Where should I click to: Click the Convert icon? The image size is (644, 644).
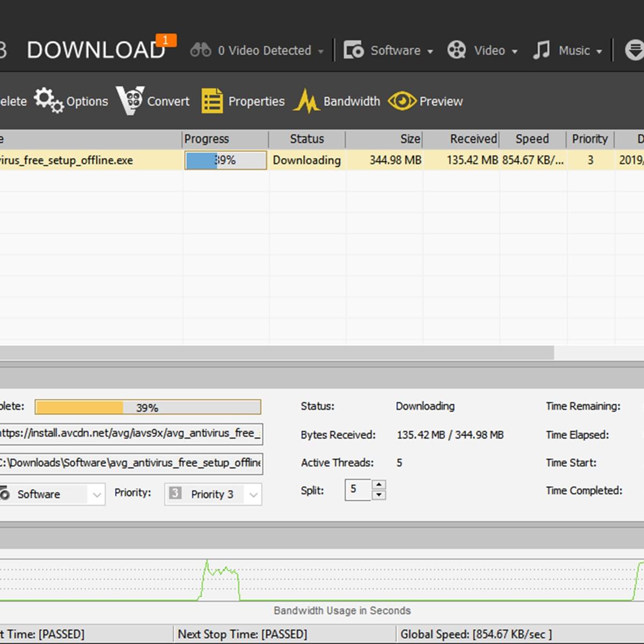[130, 100]
